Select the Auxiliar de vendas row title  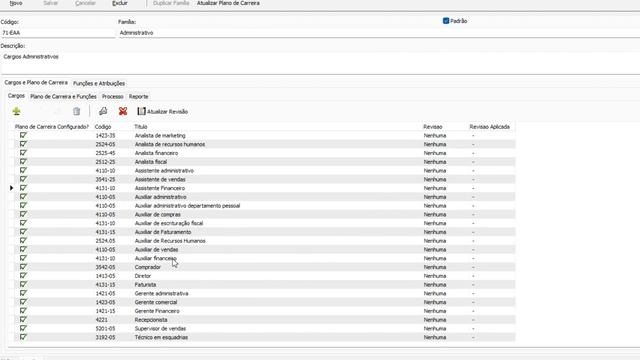[x=156, y=249]
